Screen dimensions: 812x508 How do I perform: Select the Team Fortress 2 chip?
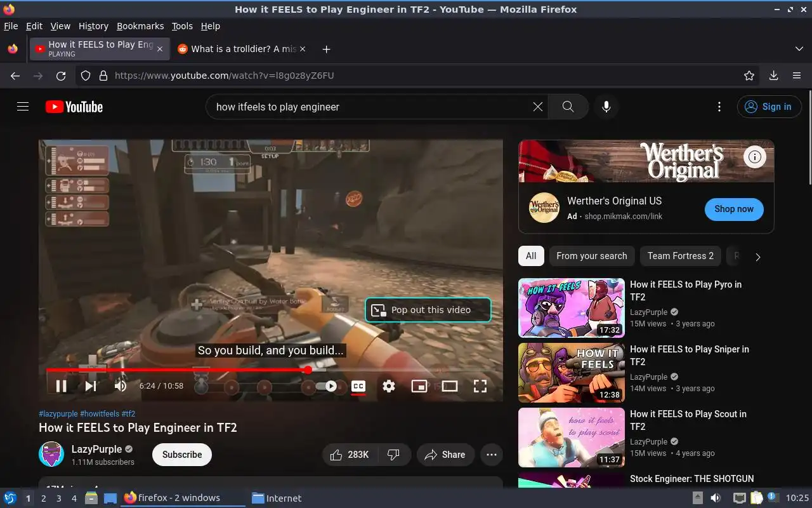(x=681, y=256)
